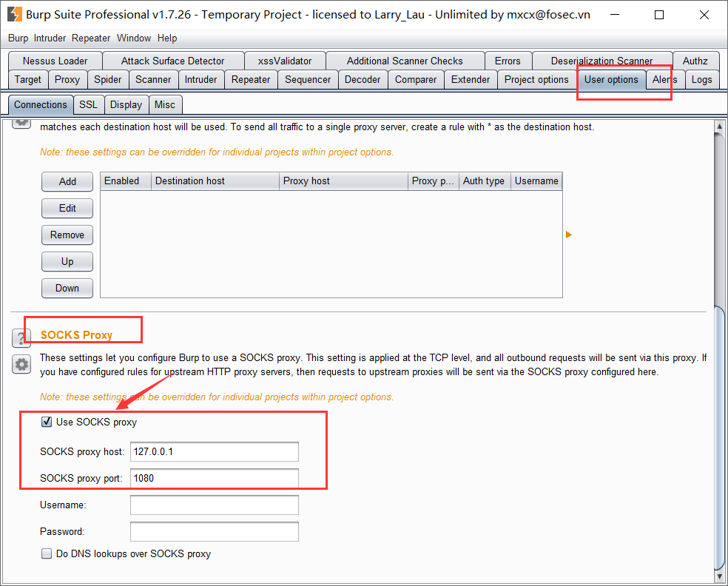Viewport: 728px width, 586px height.
Task: Sort by Destination host column header
Action: click(215, 181)
